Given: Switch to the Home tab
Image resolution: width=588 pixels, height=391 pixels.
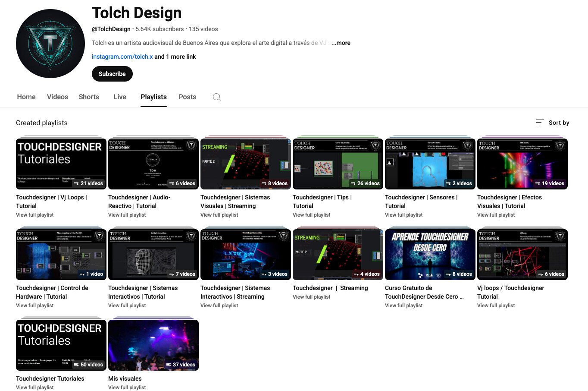Looking at the screenshot, I should tap(26, 97).
